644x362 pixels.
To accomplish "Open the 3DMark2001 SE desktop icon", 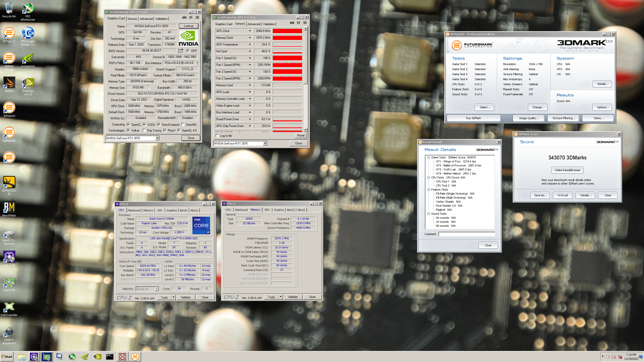I will (9, 186).
